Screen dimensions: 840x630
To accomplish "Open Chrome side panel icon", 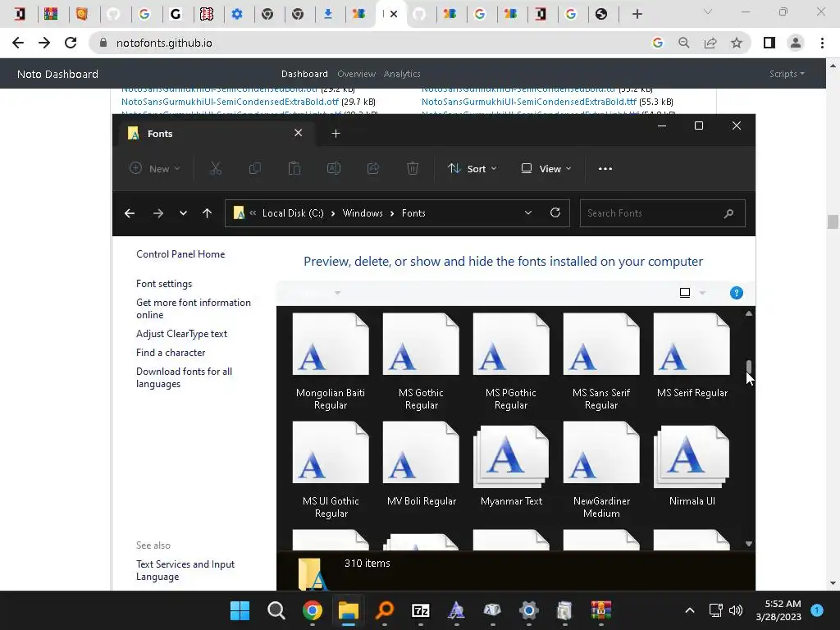I will 769,43.
